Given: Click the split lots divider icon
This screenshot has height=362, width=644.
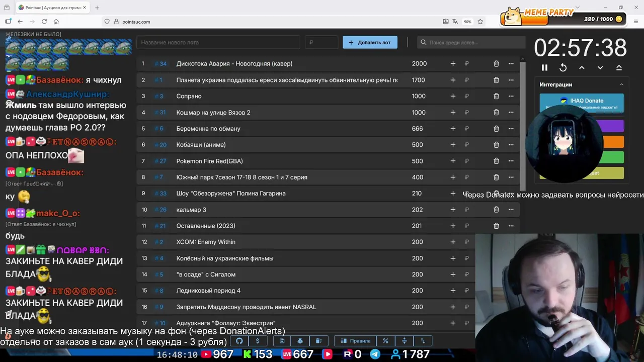Looking at the screenshot, I should point(404,341).
